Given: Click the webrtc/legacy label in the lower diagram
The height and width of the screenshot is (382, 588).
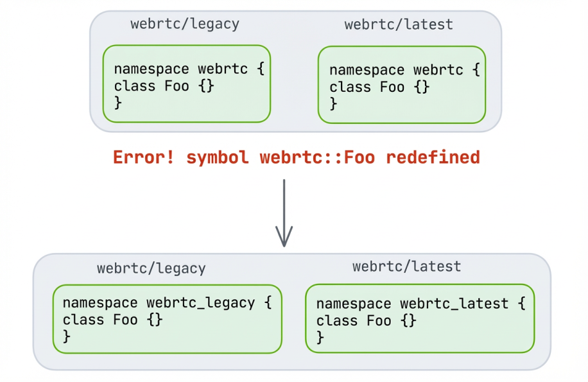Looking at the screenshot, I should pyautogui.click(x=151, y=268).
